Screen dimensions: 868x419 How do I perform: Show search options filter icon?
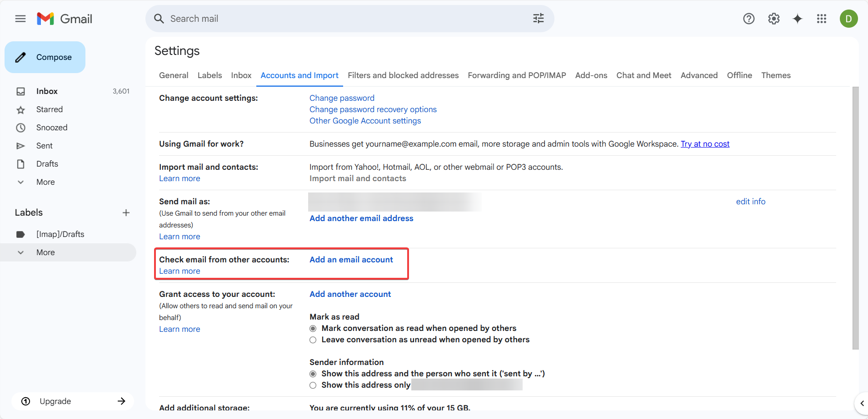coord(539,19)
